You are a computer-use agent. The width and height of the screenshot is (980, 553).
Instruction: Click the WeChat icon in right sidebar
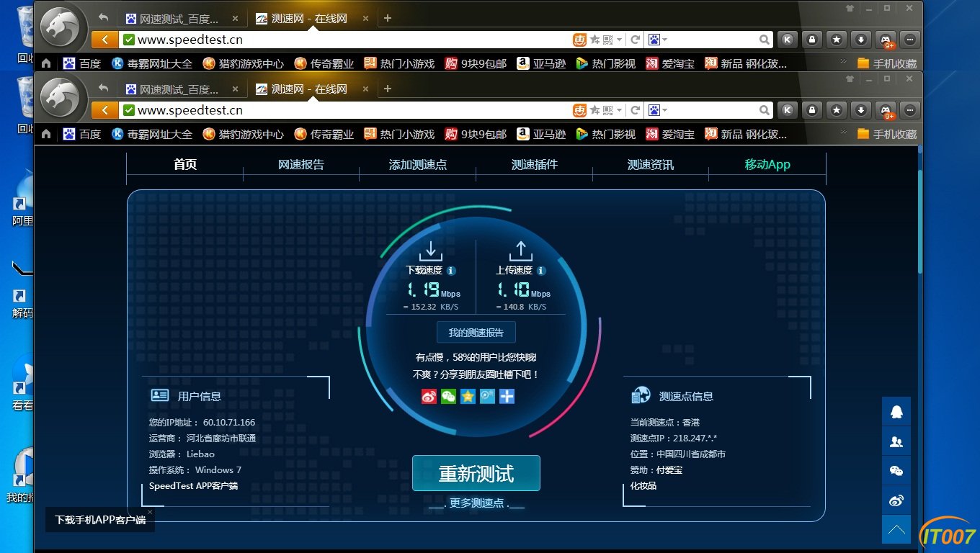896,471
